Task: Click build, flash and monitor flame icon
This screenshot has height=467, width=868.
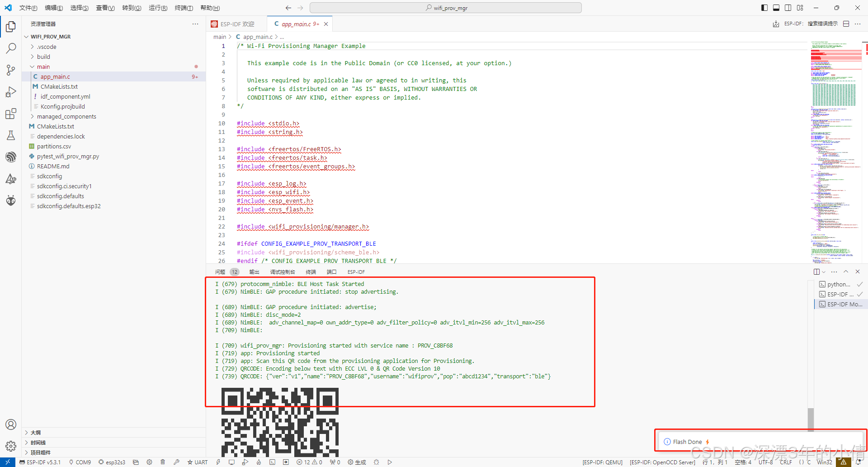Action: (x=259, y=462)
